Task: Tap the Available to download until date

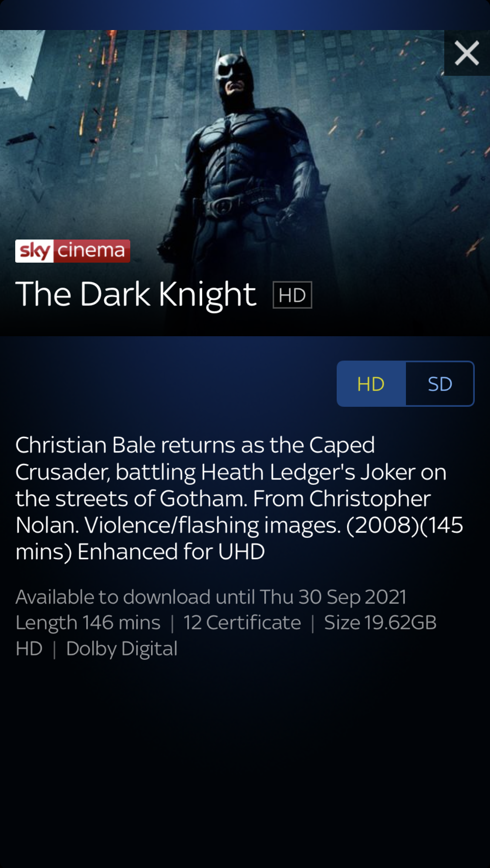Action: [211, 597]
